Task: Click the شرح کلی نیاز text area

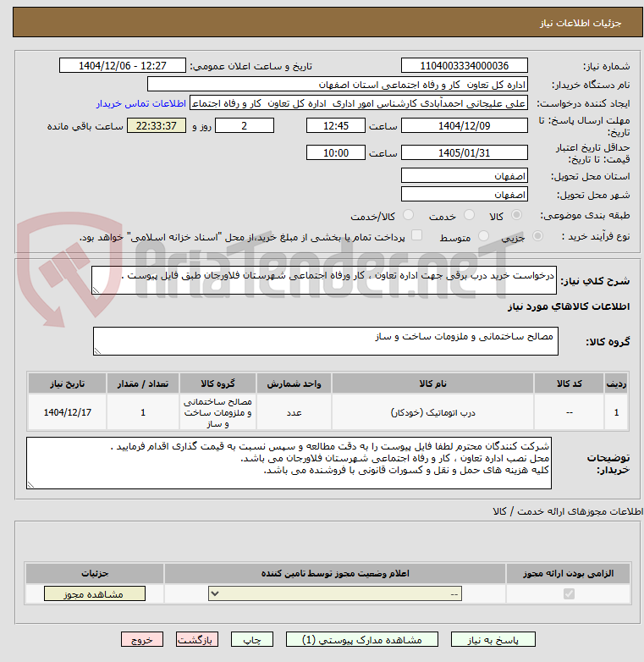Action: (x=324, y=280)
